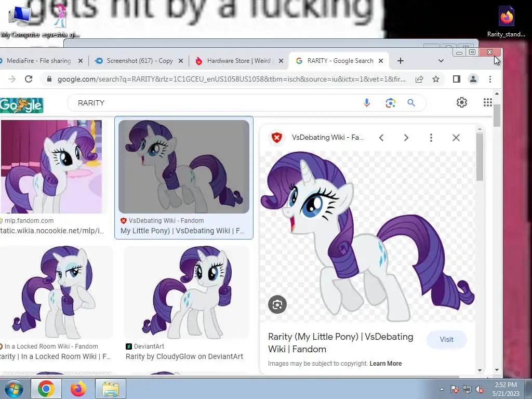
Task: Switch to Screenshot (617) - Copy tab
Action: pos(139,61)
